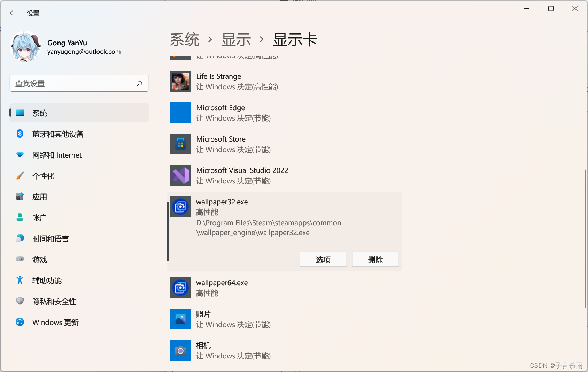Click the 系统 monitor icon in sidebar
This screenshot has height=372, width=588.
pyautogui.click(x=20, y=113)
